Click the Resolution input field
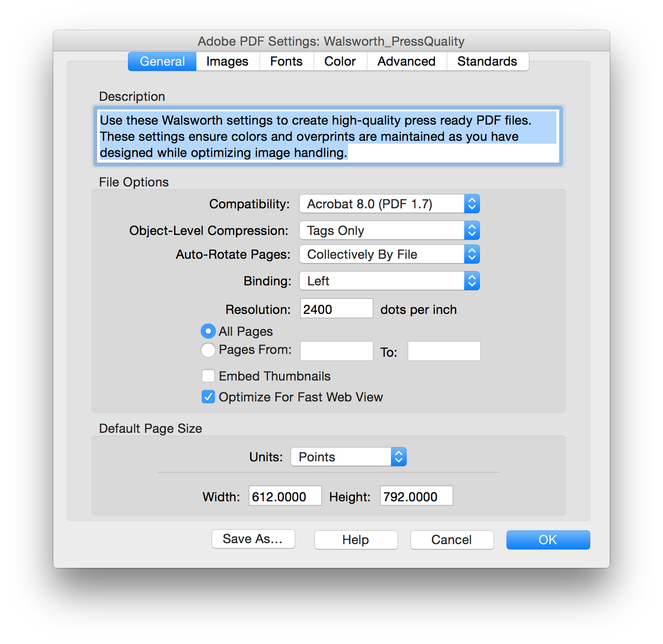The image size is (663, 644). 336,309
